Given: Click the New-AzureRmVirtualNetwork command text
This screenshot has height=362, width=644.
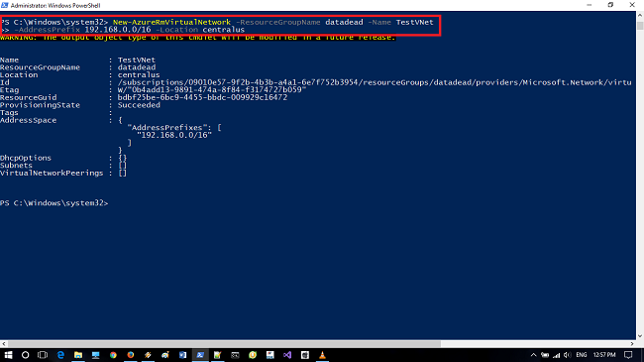Looking at the screenshot, I should tap(171, 22).
